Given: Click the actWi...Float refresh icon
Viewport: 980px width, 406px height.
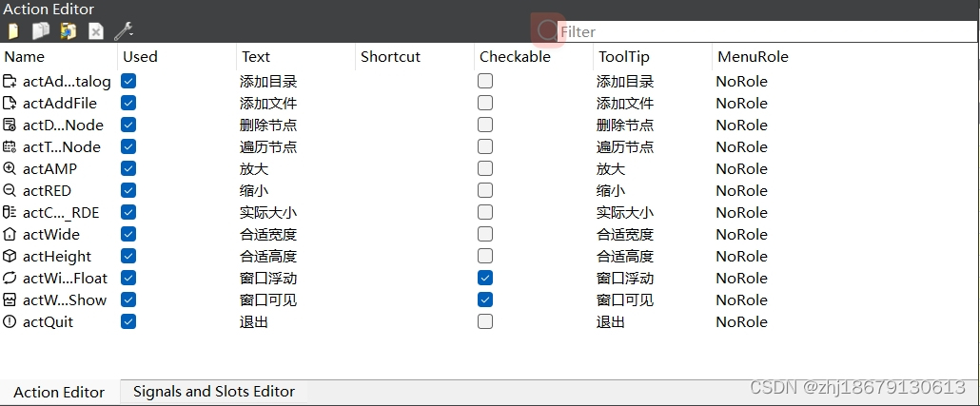Looking at the screenshot, I should tap(10, 278).
